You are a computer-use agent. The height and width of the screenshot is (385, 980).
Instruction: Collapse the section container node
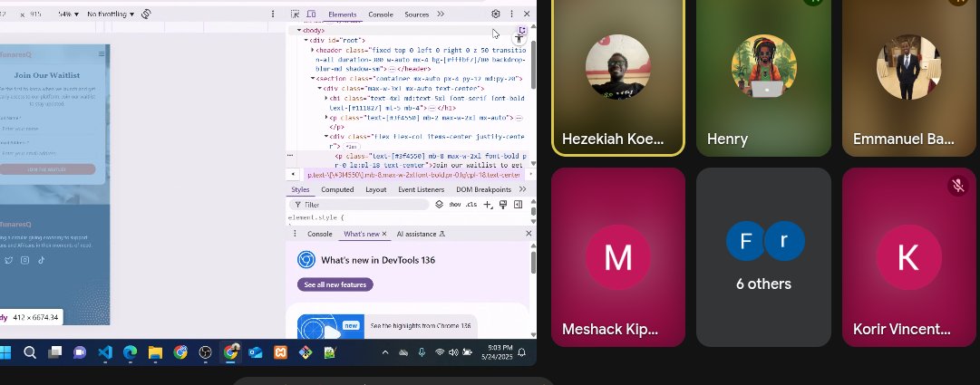point(313,79)
